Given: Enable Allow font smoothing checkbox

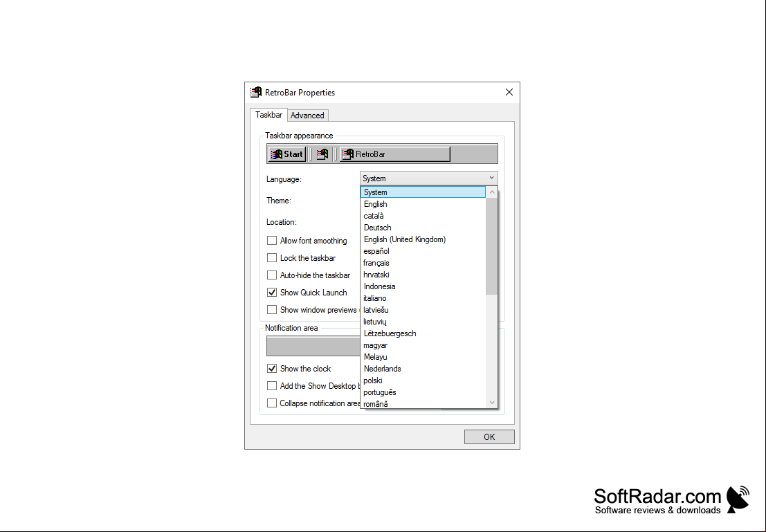Looking at the screenshot, I should (272, 240).
